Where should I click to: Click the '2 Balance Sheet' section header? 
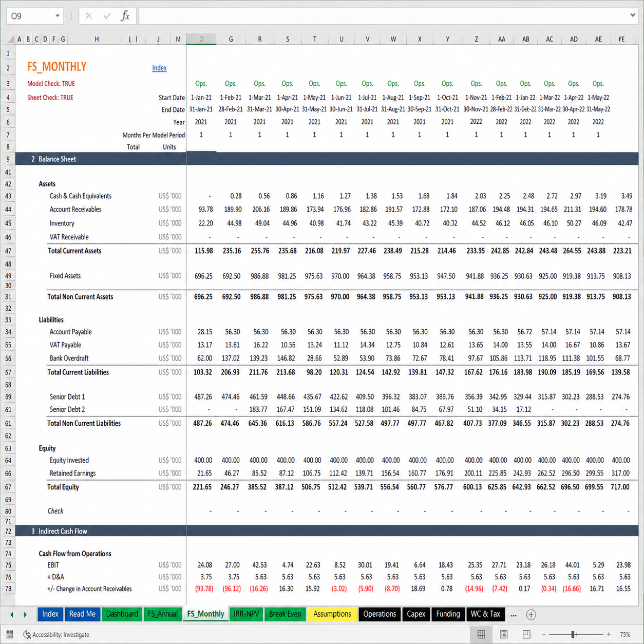point(53,159)
